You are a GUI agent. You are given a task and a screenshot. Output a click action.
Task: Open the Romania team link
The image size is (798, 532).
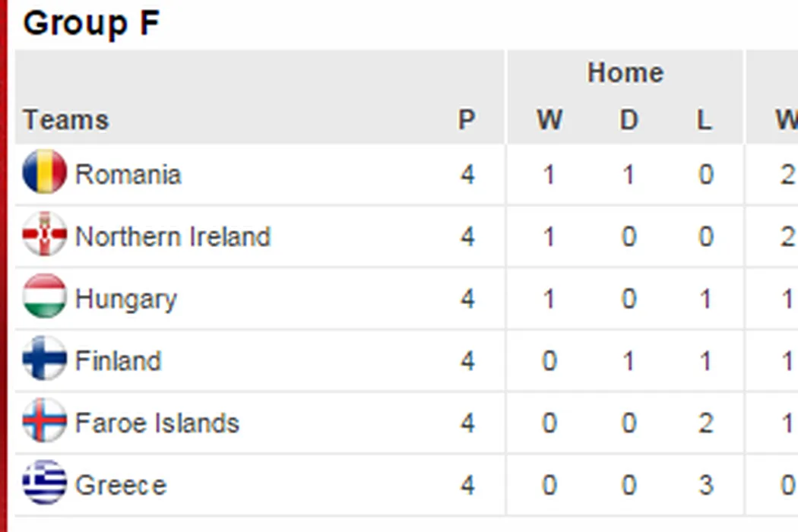pos(128,175)
